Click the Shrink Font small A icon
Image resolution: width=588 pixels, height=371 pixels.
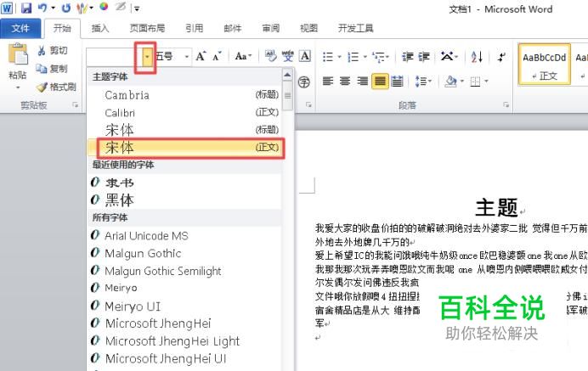[217, 57]
